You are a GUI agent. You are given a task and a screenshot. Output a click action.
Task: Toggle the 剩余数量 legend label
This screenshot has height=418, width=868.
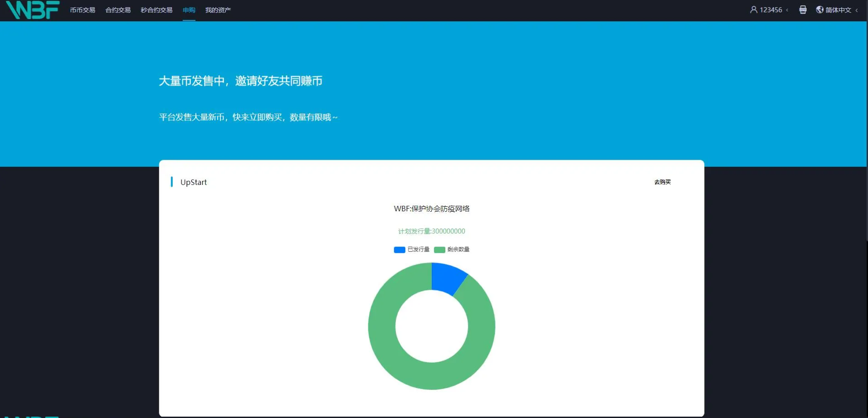click(458, 249)
